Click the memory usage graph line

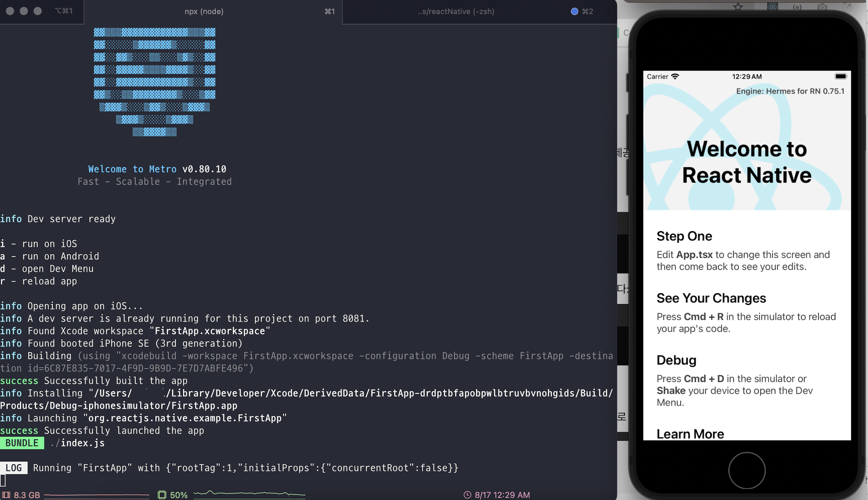coord(96,495)
